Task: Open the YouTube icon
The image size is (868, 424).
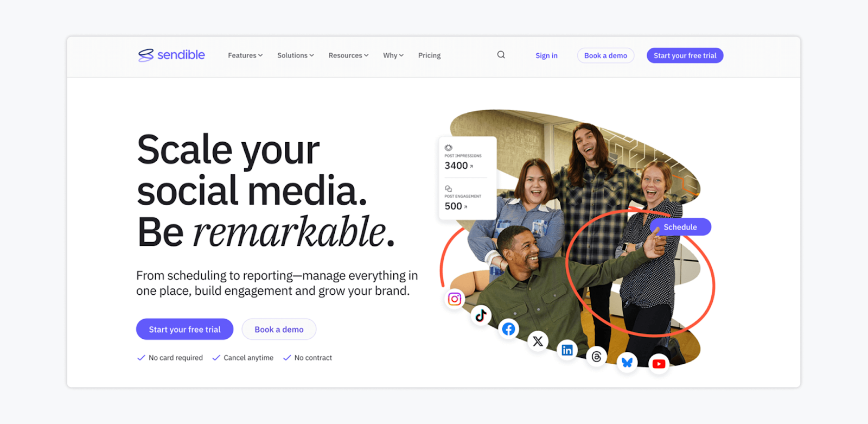Action: [659, 364]
